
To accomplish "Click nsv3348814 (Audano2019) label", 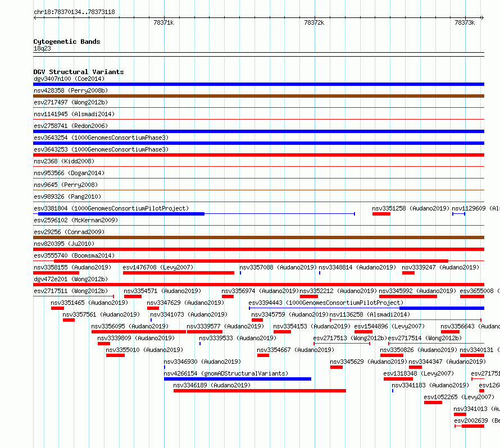I will click(x=357, y=267).
